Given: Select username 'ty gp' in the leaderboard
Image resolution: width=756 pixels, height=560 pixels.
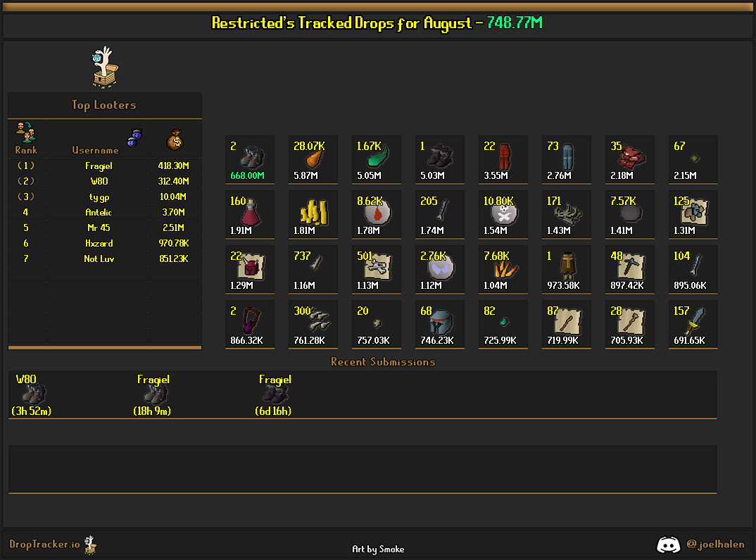Looking at the screenshot, I should coord(99,197).
